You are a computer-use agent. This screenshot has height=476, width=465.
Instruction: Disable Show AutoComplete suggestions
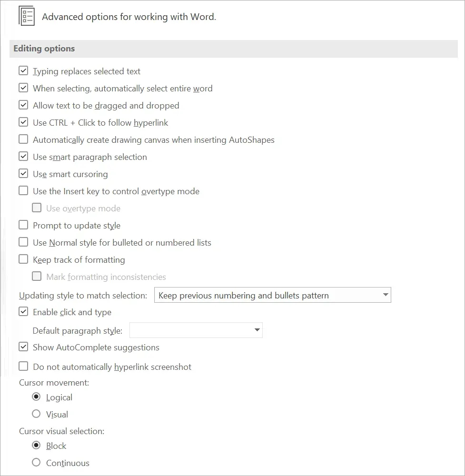(x=23, y=347)
